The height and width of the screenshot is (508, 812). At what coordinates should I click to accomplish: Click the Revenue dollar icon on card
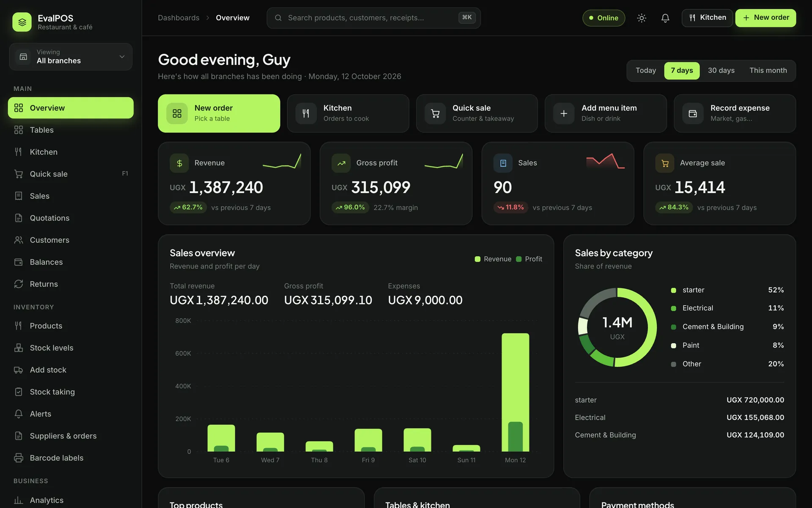[x=179, y=163]
